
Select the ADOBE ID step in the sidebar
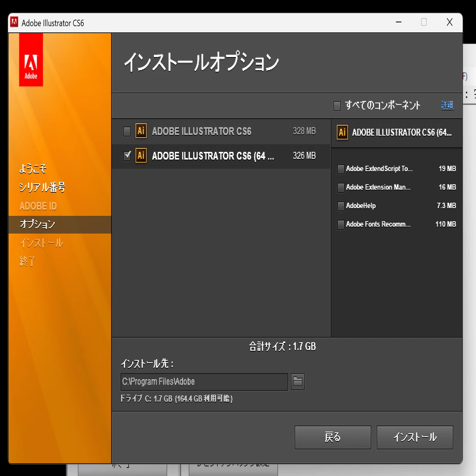point(38,206)
